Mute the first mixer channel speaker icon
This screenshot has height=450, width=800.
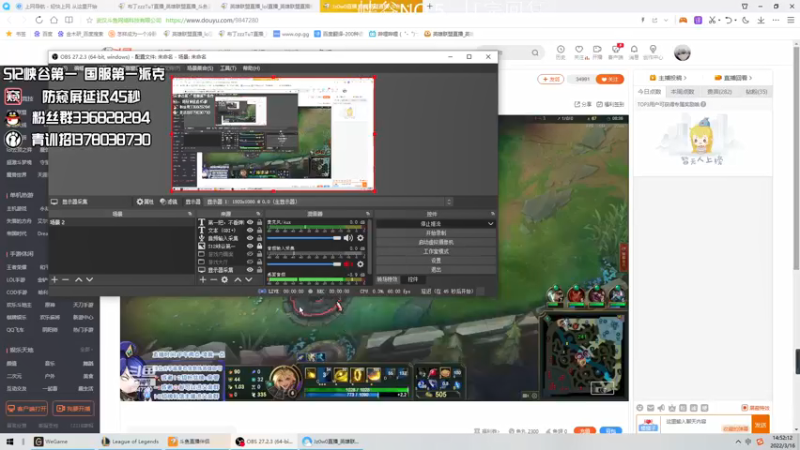(348, 238)
